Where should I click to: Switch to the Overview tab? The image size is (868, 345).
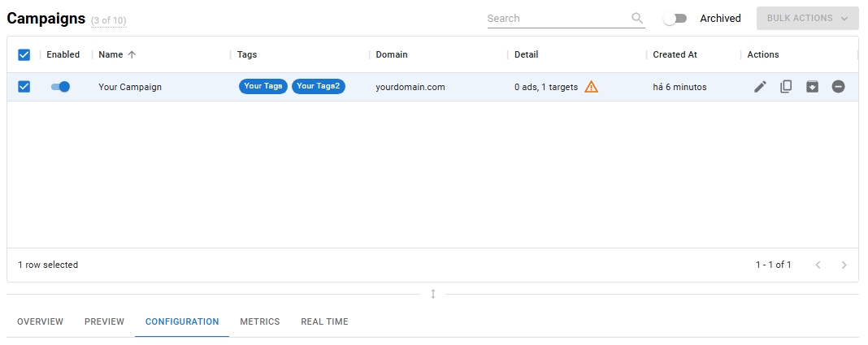(40, 322)
